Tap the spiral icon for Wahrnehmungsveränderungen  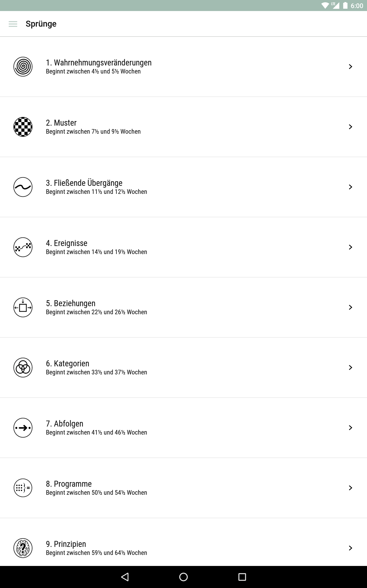(x=23, y=67)
